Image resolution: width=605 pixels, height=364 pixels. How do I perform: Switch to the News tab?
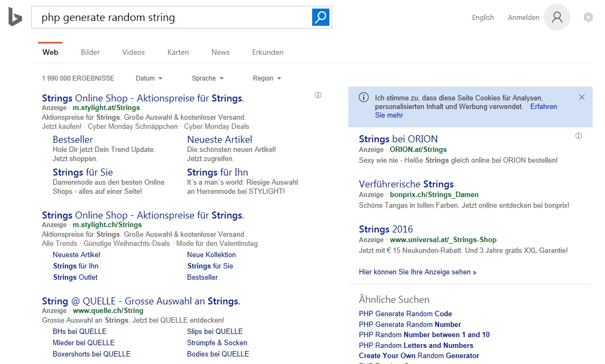pyautogui.click(x=220, y=52)
